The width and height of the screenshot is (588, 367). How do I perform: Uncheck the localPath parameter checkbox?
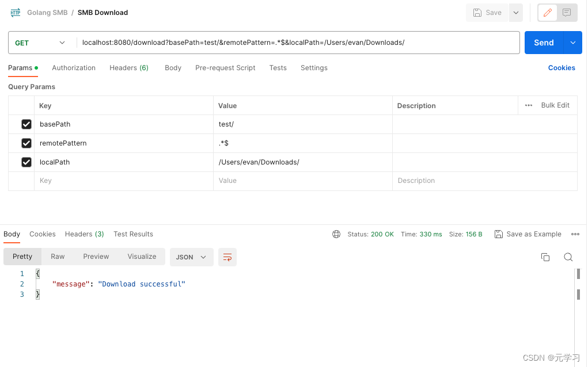26,162
